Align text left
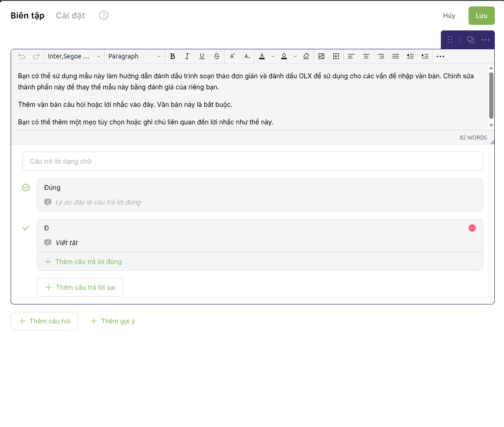This screenshot has height=427, width=504. pyautogui.click(x=351, y=57)
